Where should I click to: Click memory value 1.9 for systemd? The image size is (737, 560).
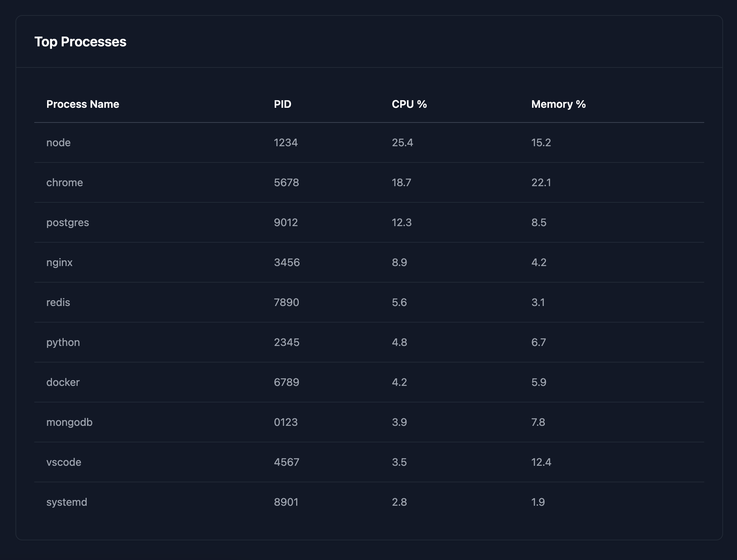click(x=538, y=502)
